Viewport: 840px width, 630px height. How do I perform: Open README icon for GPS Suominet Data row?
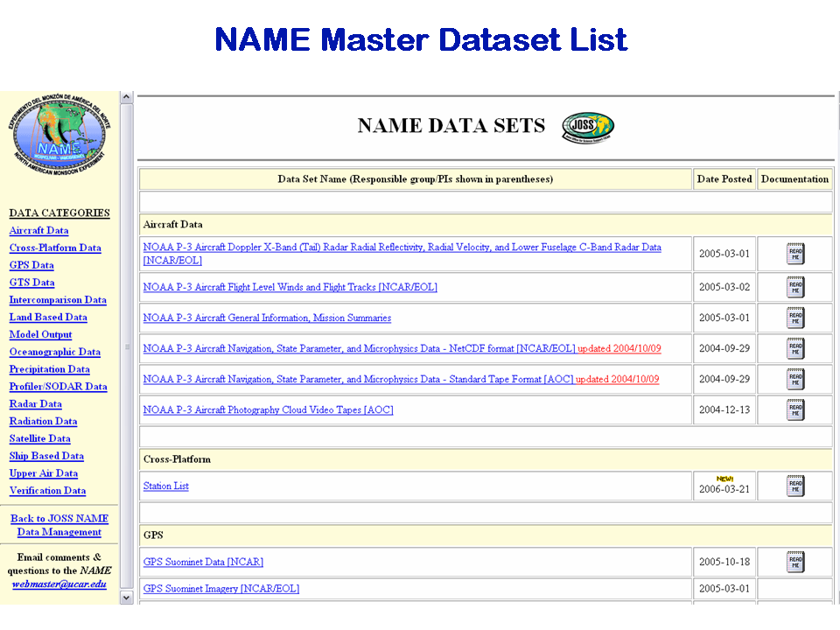(795, 562)
